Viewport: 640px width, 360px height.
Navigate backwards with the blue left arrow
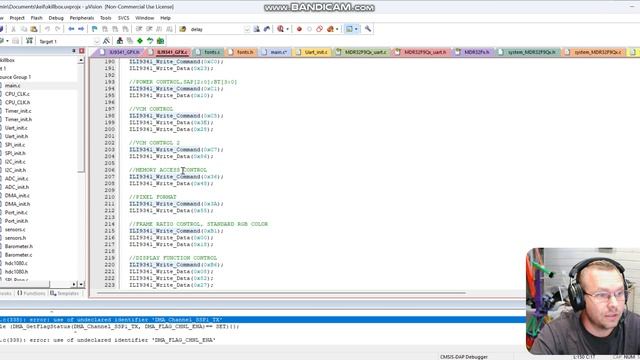pyautogui.click(x=71, y=29)
